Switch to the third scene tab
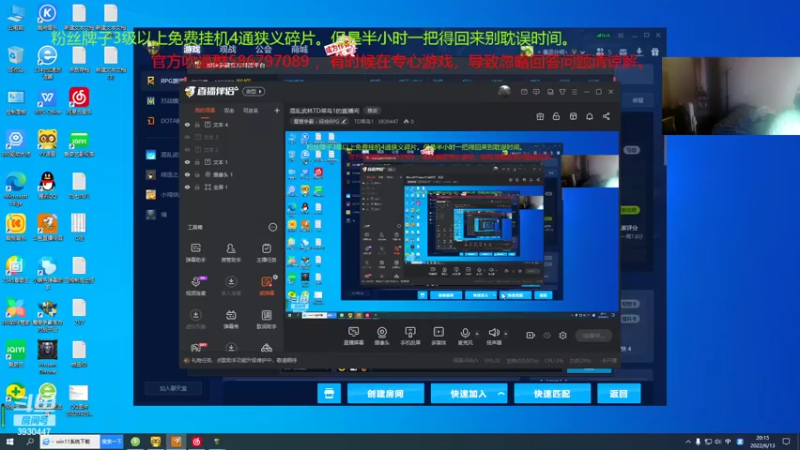 (250, 110)
